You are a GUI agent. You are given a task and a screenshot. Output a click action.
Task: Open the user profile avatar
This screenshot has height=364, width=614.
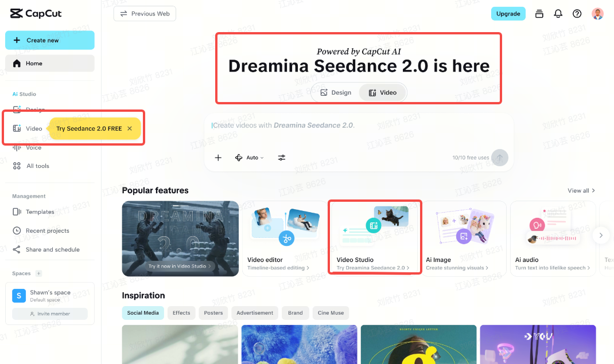point(597,14)
